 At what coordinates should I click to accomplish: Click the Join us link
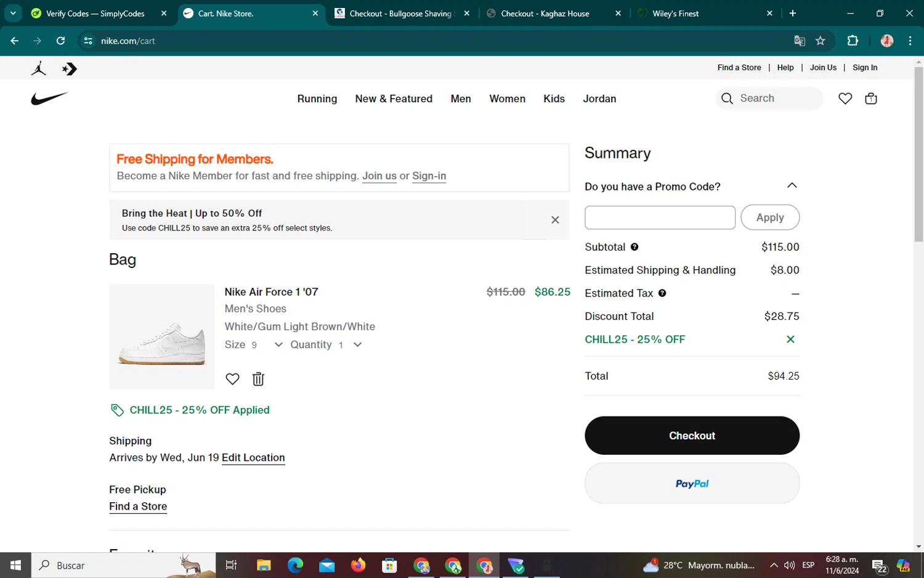379,176
